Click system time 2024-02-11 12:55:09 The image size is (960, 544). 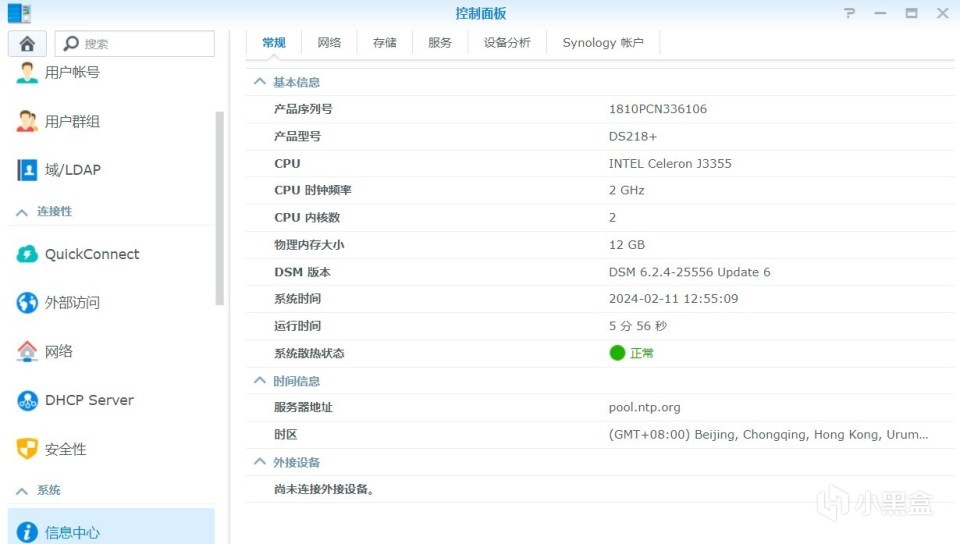click(x=673, y=299)
